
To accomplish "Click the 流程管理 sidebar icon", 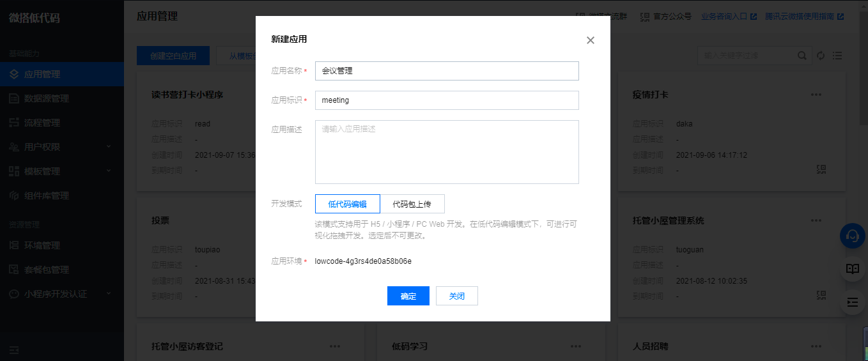I will pos(14,123).
